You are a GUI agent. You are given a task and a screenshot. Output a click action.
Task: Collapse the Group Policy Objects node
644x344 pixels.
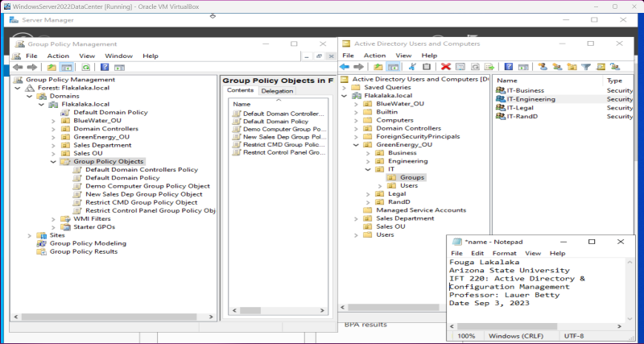click(53, 162)
